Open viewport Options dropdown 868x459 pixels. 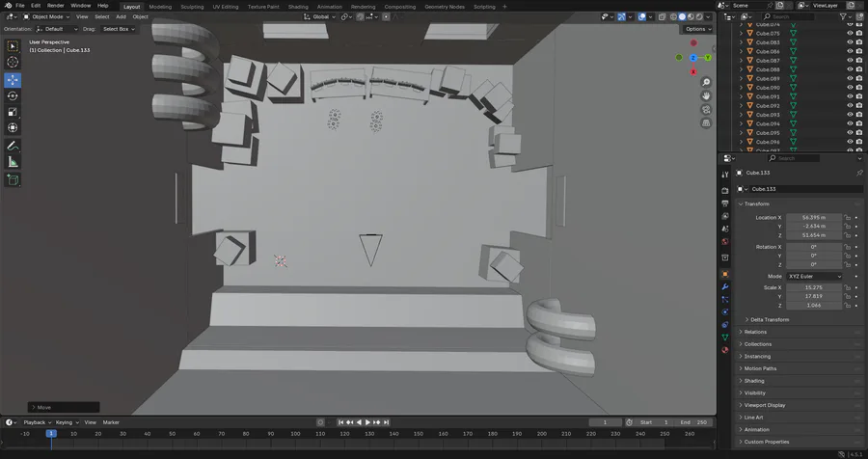point(698,29)
